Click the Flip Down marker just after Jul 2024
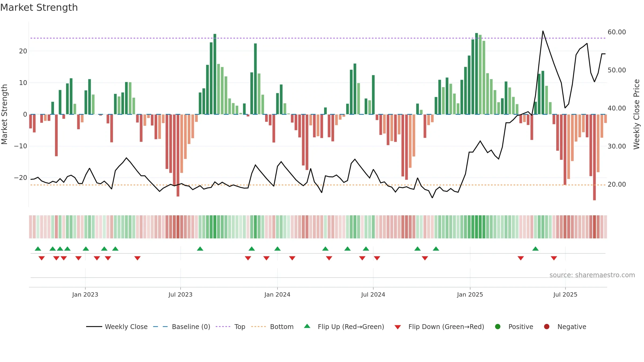This screenshot has height=362, width=644. point(377,258)
